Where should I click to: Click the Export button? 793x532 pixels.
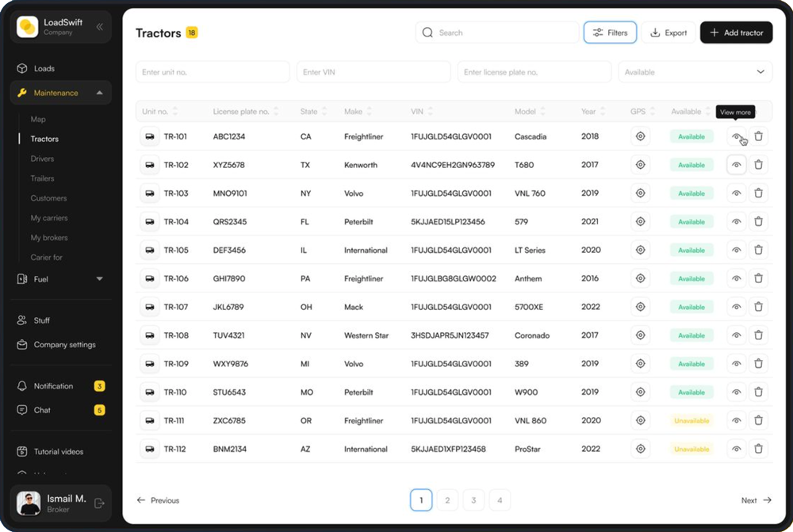tap(668, 33)
